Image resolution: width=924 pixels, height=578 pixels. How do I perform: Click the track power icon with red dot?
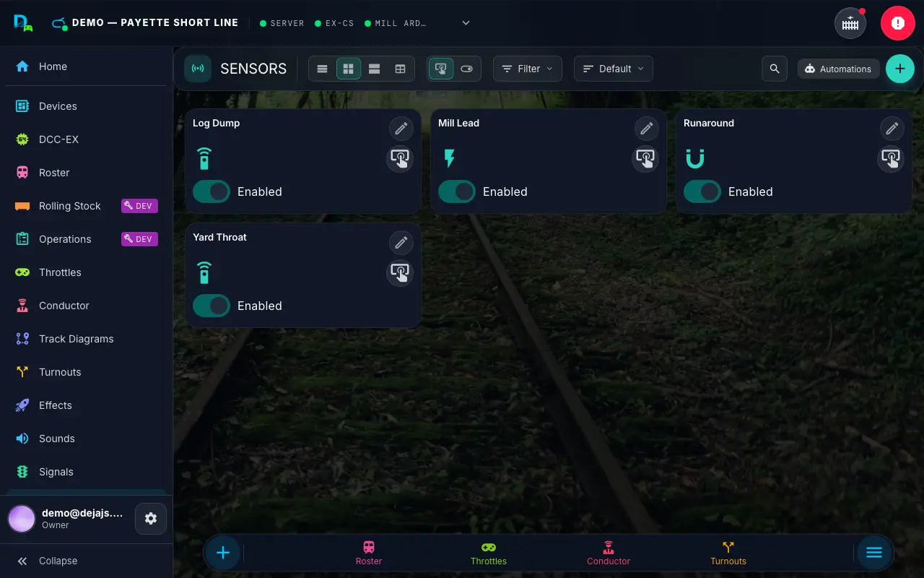(850, 23)
